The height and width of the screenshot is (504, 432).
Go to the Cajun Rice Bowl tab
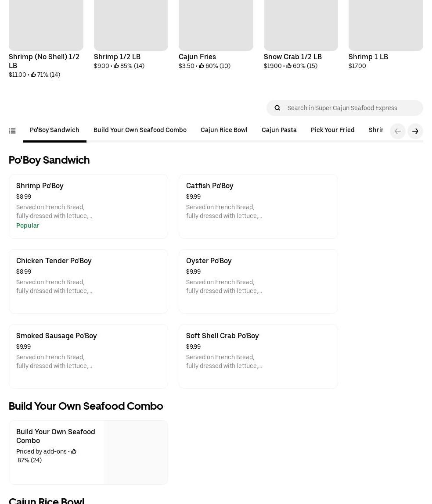(224, 130)
